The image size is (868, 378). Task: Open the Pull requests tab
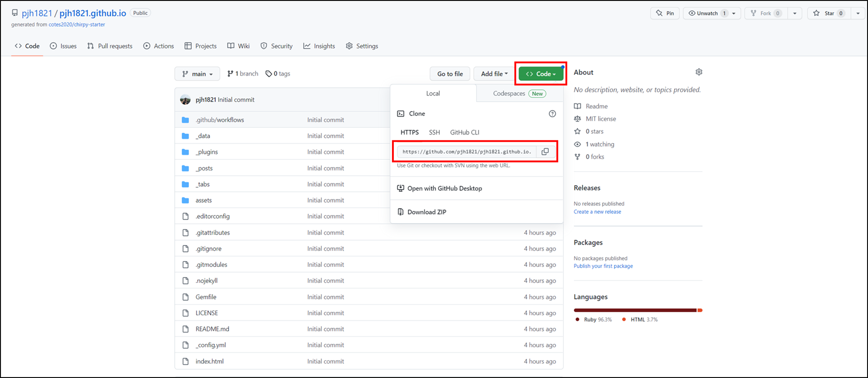(110, 46)
